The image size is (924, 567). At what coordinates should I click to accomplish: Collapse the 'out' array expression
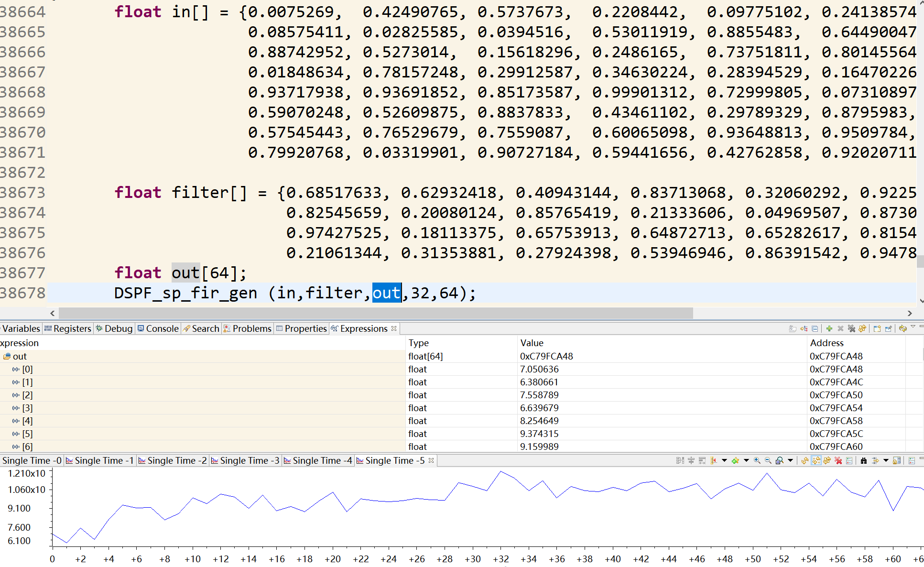7,356
